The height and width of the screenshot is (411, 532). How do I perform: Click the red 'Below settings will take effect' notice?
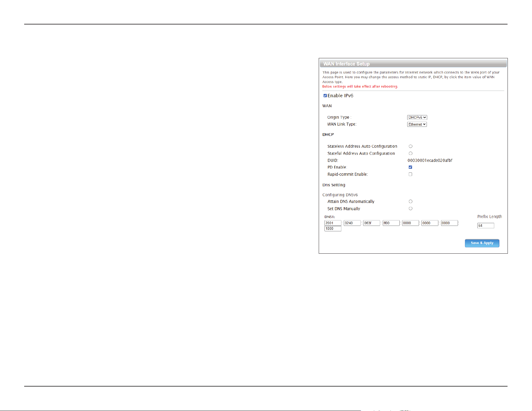coord(360,87)
